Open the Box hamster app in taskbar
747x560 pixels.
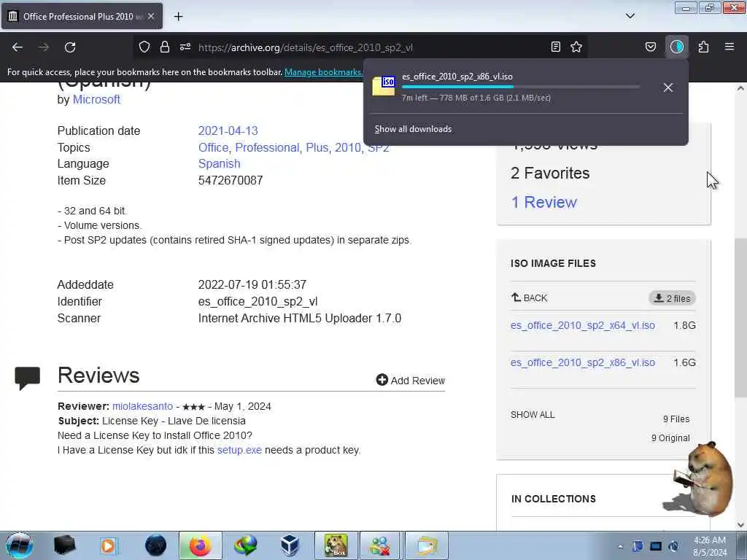click(336, 545)
